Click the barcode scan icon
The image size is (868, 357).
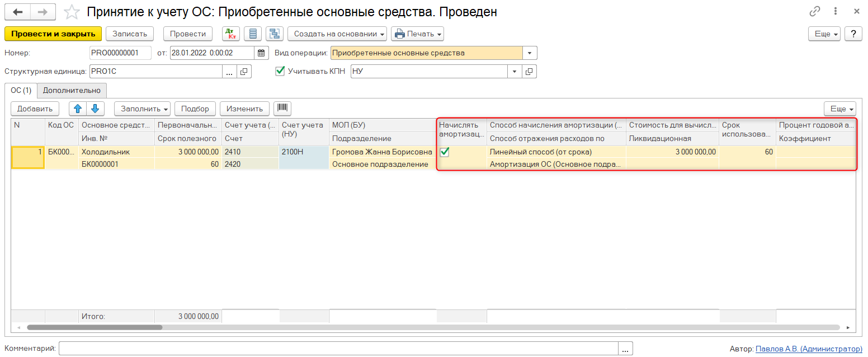point(282,109)
